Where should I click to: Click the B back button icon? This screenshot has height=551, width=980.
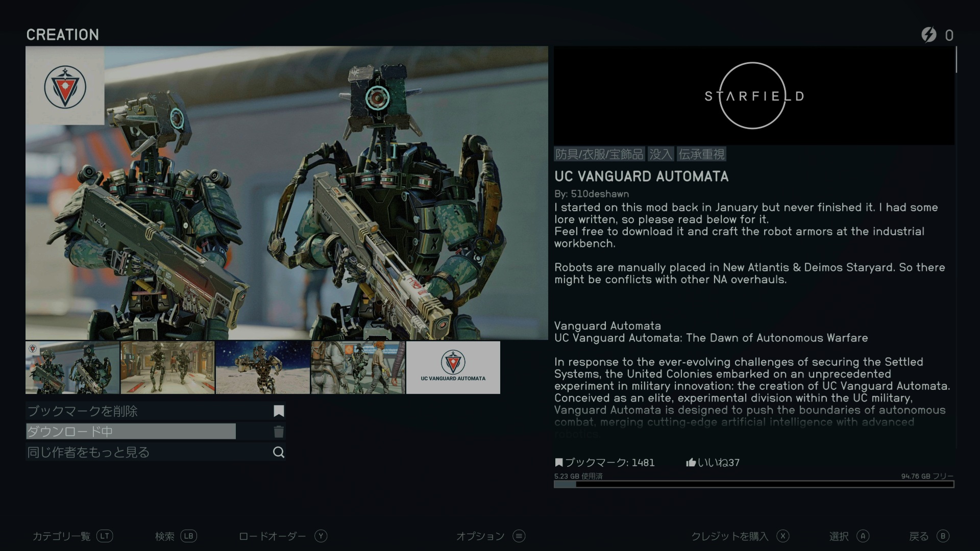point(943,536)
